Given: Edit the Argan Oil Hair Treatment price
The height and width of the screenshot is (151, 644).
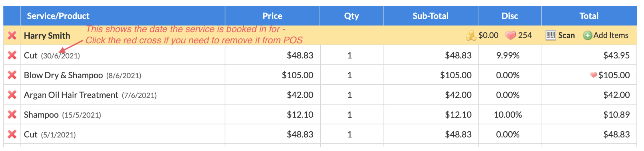Looking at the screenshot, I should [300, 95].
